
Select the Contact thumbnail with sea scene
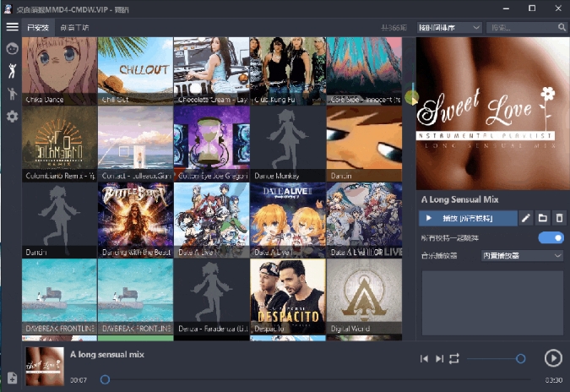tap(136, 144)
